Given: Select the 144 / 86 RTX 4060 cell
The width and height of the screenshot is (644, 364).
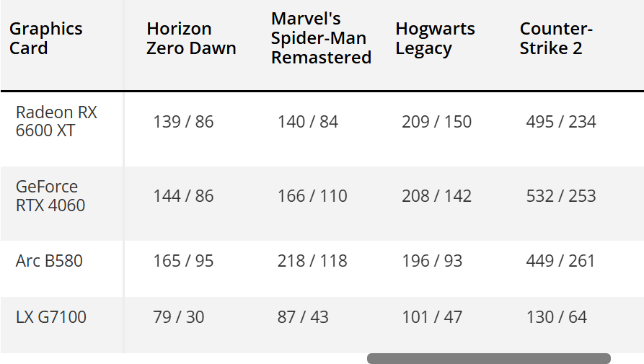Looking at the screenshot, I should coord(183,196).
